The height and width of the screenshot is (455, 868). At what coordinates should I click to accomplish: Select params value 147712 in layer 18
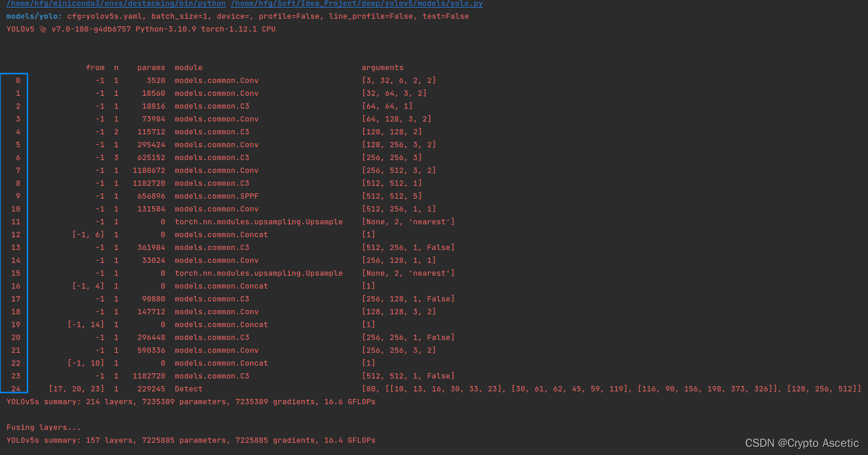pyautogui.click(x=151, y=312)
